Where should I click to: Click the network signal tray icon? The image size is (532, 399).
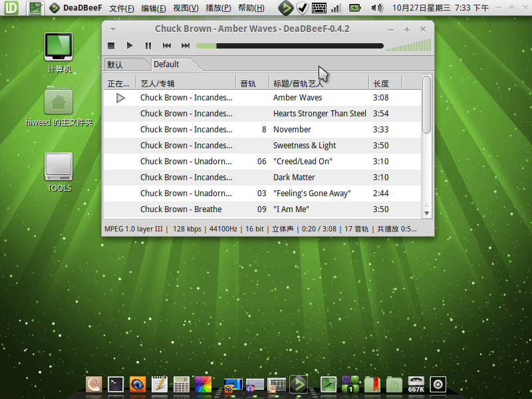[x=336, y=8]
